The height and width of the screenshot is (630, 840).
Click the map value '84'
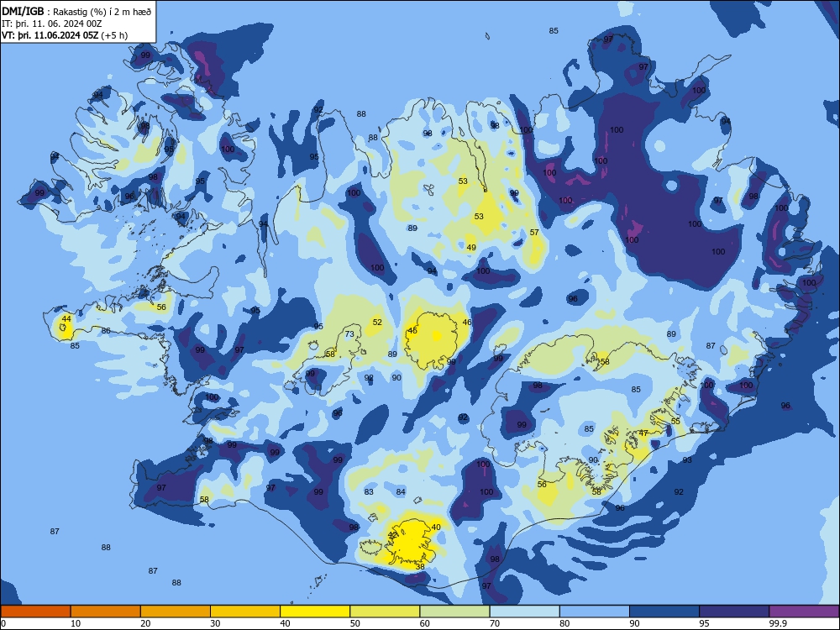click(x=402, y=491)
